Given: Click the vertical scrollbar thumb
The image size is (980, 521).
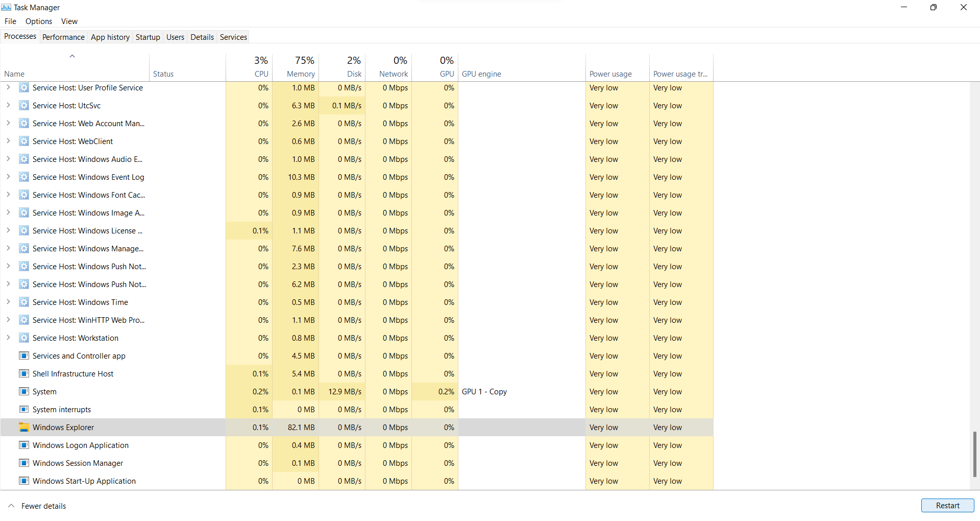Looking at the screenshot, I should 974,454.
